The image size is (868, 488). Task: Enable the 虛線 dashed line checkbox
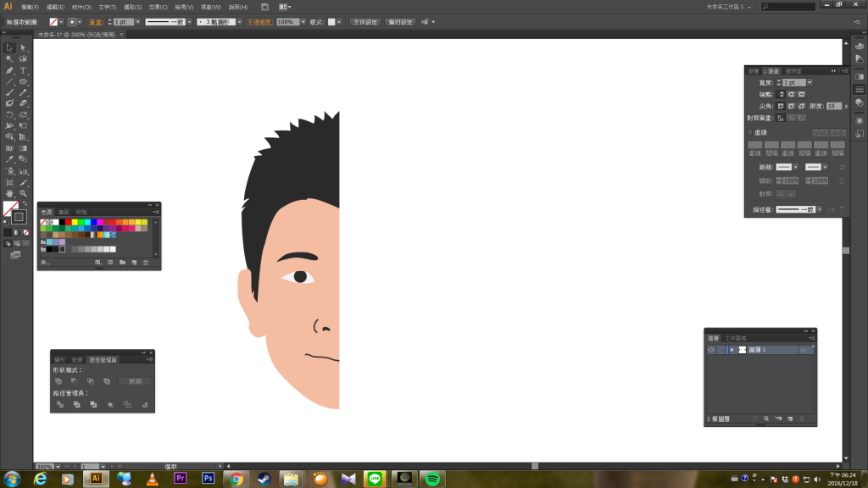[x=750, y=132]
